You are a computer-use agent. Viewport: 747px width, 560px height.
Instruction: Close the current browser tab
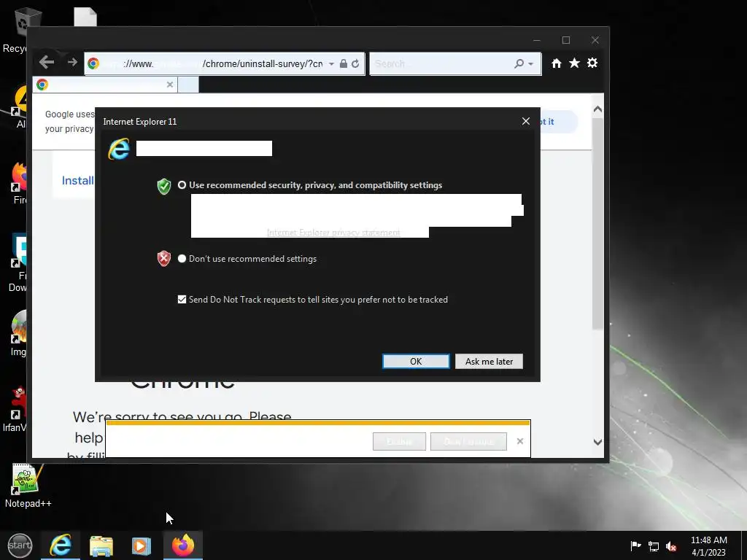pos(169,85)
